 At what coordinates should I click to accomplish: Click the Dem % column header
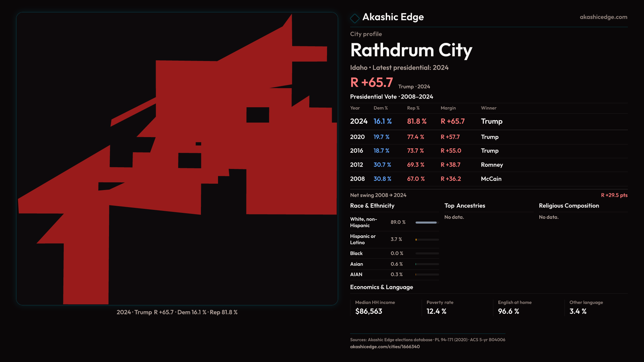[x=380, y=108]
